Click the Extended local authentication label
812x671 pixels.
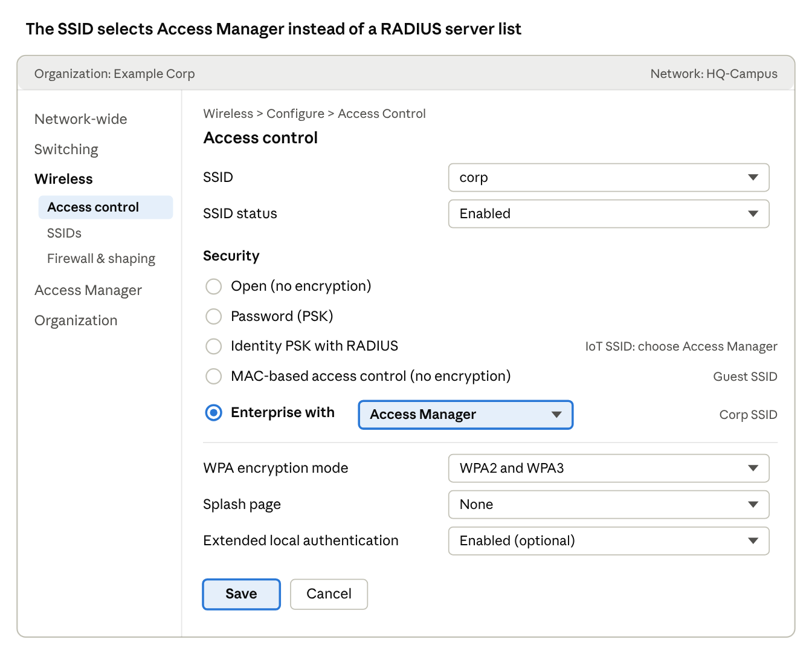[x=301, y=540]
